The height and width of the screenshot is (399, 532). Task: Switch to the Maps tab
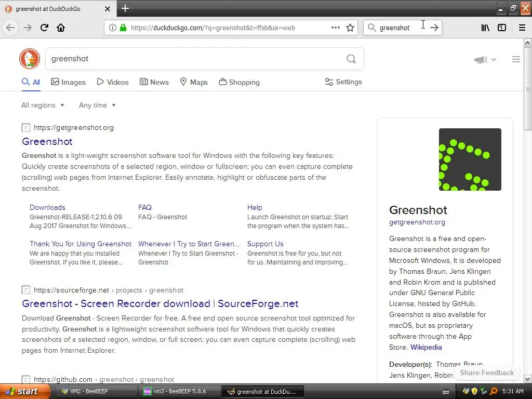pyautogui.click(x=194, y=82)
